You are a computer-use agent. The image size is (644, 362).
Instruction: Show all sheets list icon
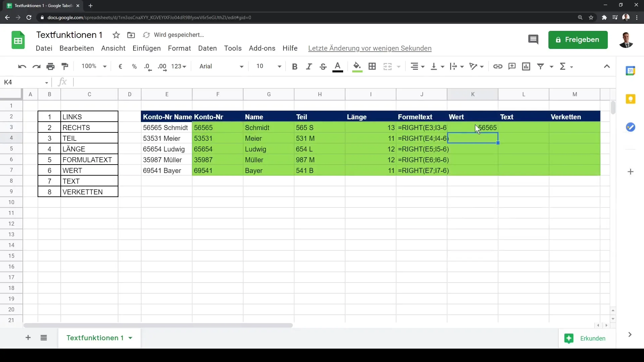click(44, 338)
